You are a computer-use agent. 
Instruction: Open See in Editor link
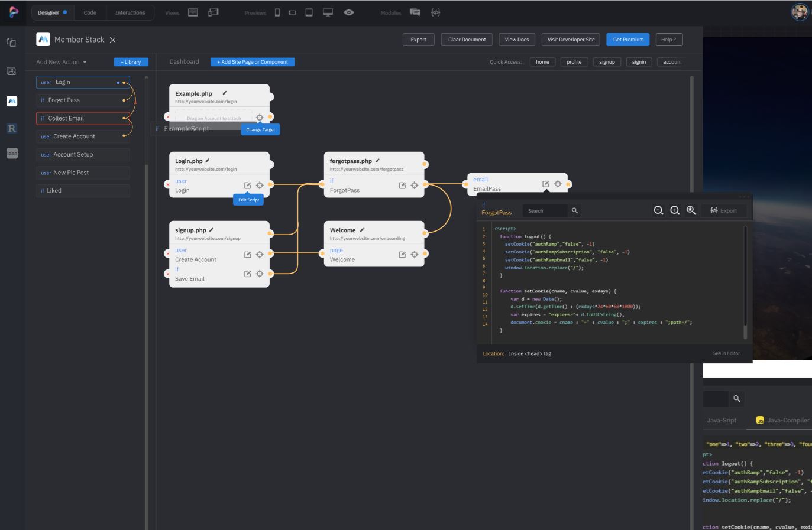[726, 353]
